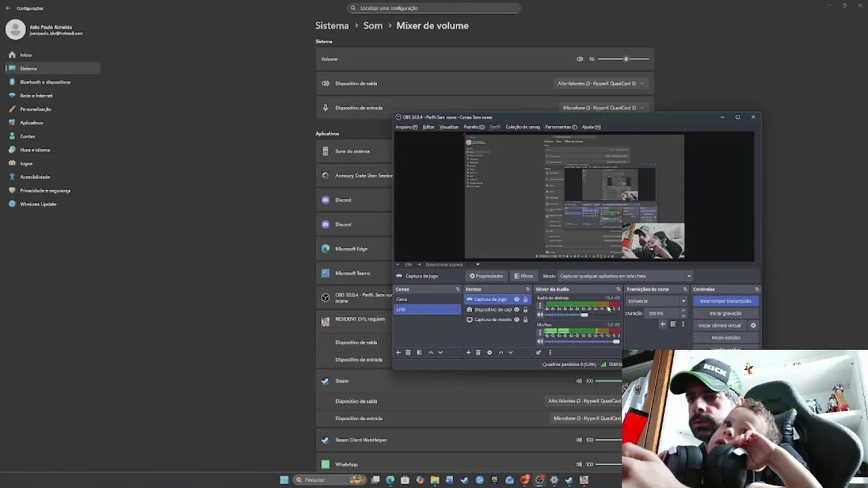This screenshot has width=868, height=488.
Task: Open advanced audio properties in Mixer de áudio
Action: [x=538, y=352]
